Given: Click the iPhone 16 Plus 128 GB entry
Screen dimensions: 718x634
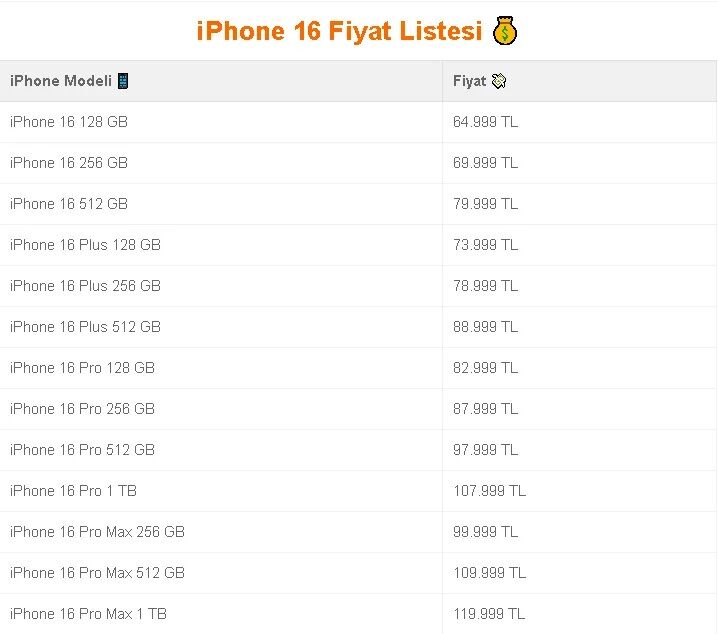Looking at the screenshot, I should 85,245.
